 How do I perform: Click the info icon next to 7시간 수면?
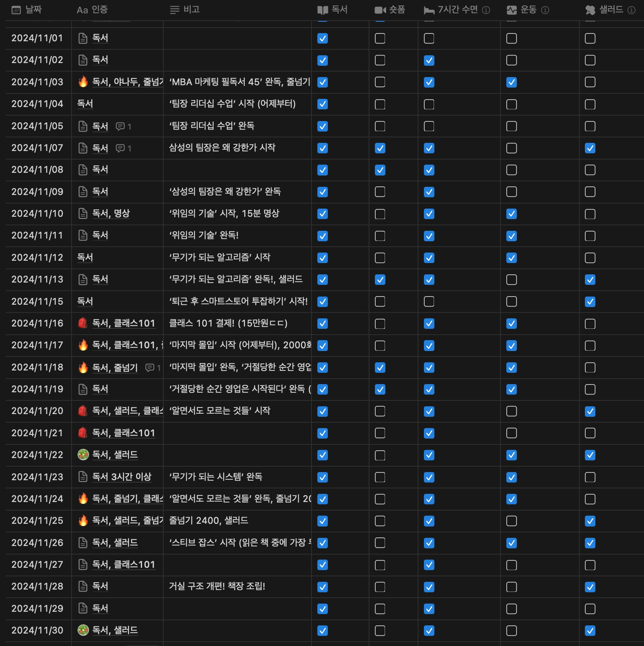point(486,10)
